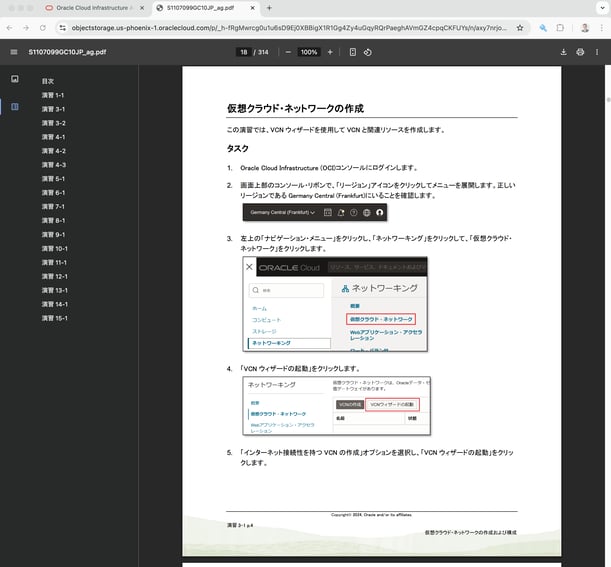The image size is (611, 567).
Task: Jump to 演習 12-1 in the outline
Action: coord(55,276)
